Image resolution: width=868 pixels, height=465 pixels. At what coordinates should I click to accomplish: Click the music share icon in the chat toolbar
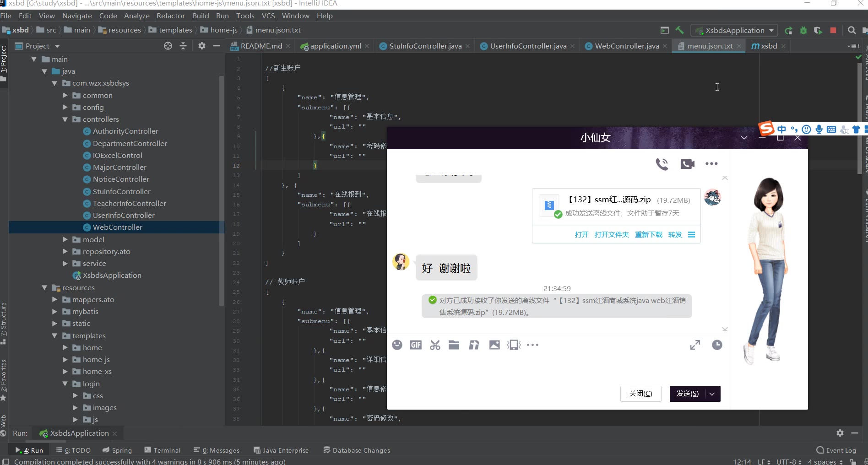point(474,345)
